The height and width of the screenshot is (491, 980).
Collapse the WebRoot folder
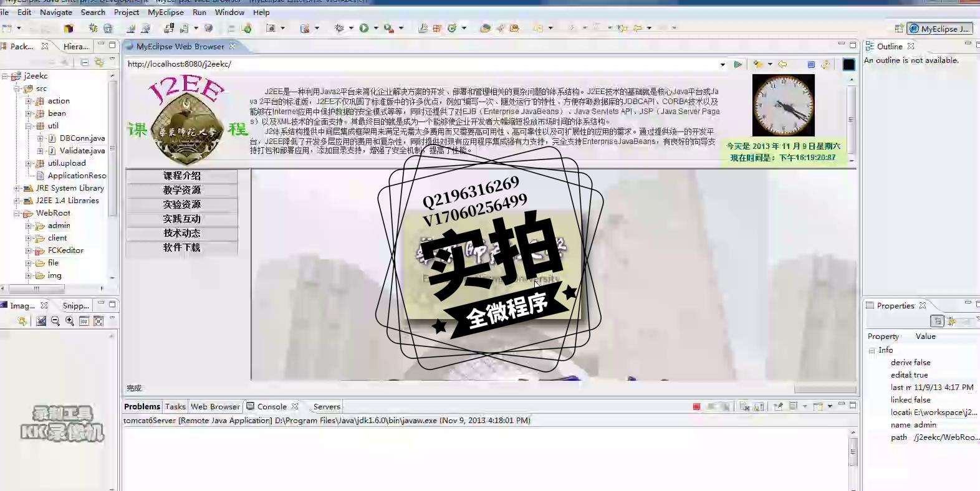point(17,213)
